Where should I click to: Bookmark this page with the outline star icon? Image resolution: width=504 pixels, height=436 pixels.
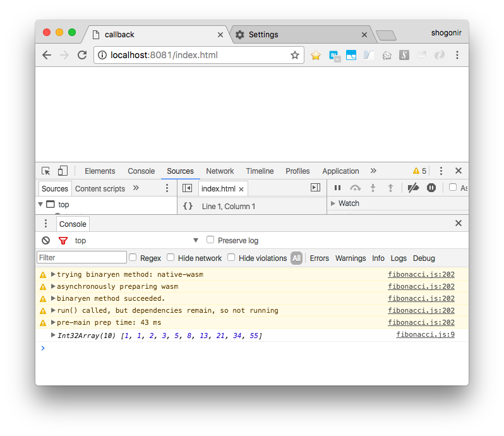[295, 56]
